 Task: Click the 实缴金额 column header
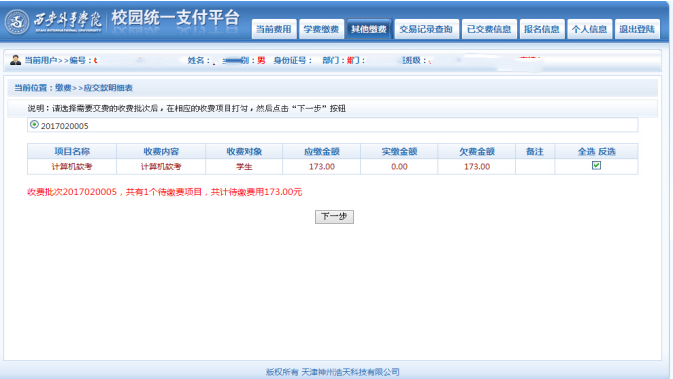pyautogui.click(x=399, y=152)
